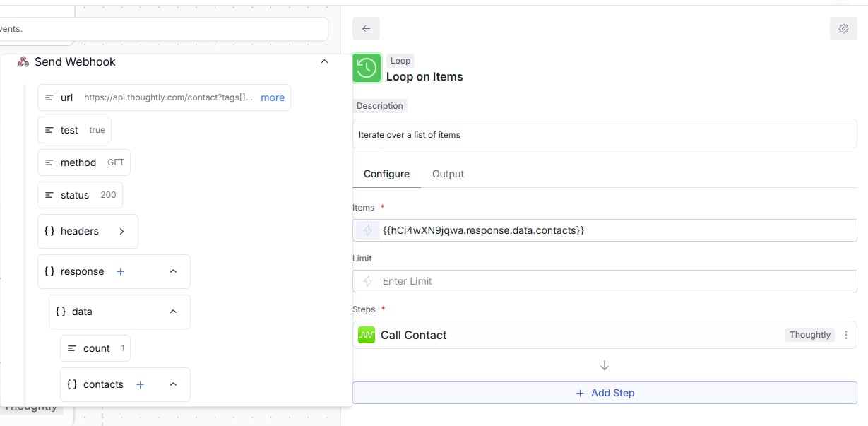Collapse the contacts object
The width and height of the screenshot is (868, 426).
click(x=173, y=384)
